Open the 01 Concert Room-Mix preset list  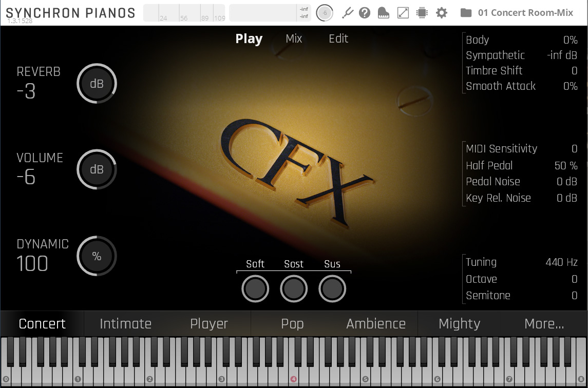click(525, 13)
